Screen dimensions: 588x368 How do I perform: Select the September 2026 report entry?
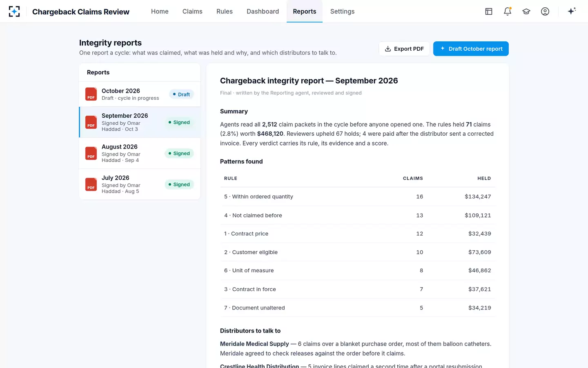point(140,122)
